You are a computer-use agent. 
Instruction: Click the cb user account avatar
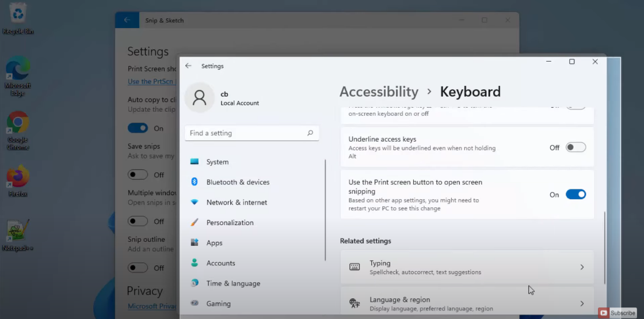click(x=199, y=98)
